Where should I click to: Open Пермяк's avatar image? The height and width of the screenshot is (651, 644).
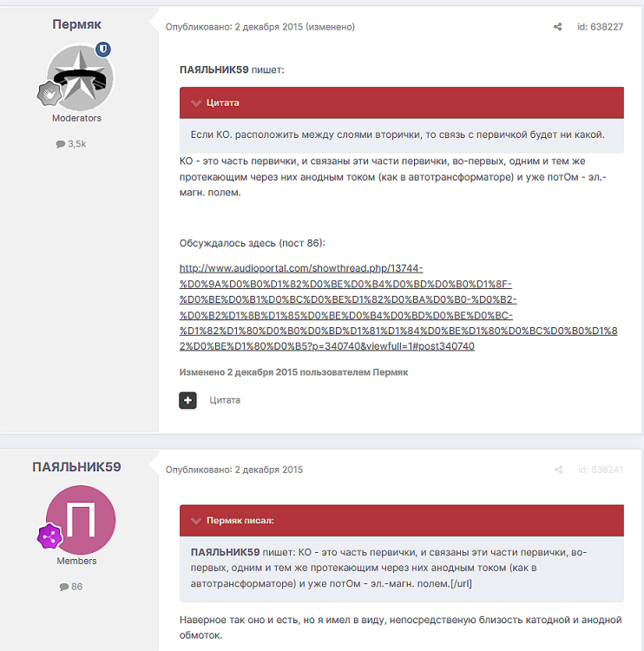(x=80, y=77)
